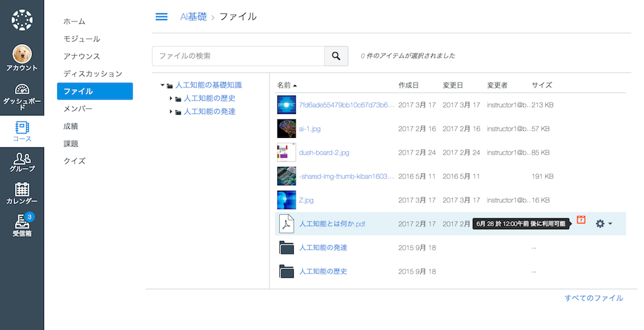
Task: Click すべてのファイル link
Action: [x=594, y=299]
